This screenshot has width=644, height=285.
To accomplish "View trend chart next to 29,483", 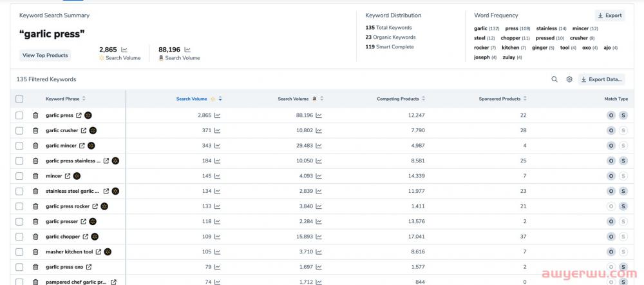I will tap(319, 146).
